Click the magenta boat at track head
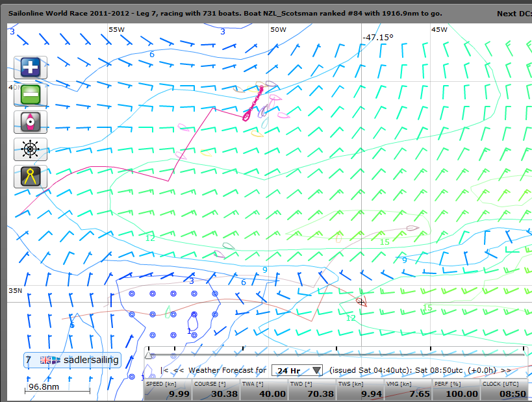This screenshot has height=402, width=532. pyautogui.click(x=247, y=116)
